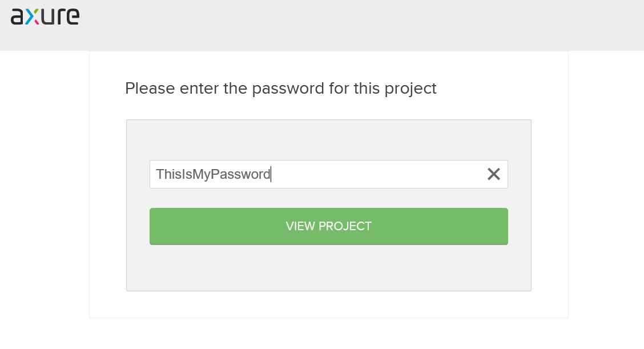
Task: Select the typed text ThisIsMyPassword
Action: coord(213,174)
